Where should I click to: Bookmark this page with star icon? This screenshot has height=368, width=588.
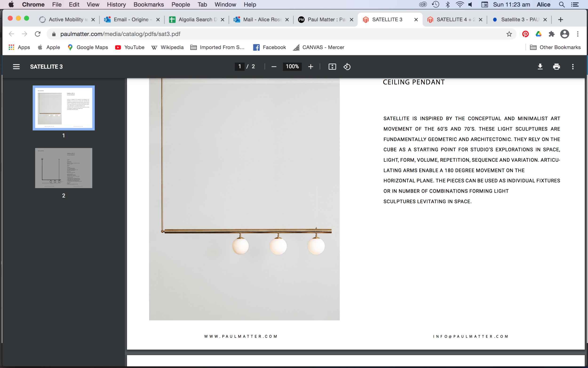coord(509,34)
